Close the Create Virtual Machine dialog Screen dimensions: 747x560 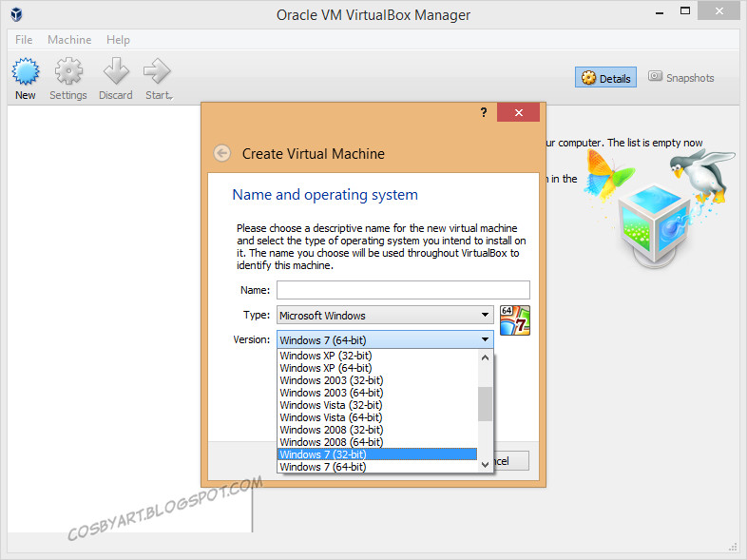518,112
